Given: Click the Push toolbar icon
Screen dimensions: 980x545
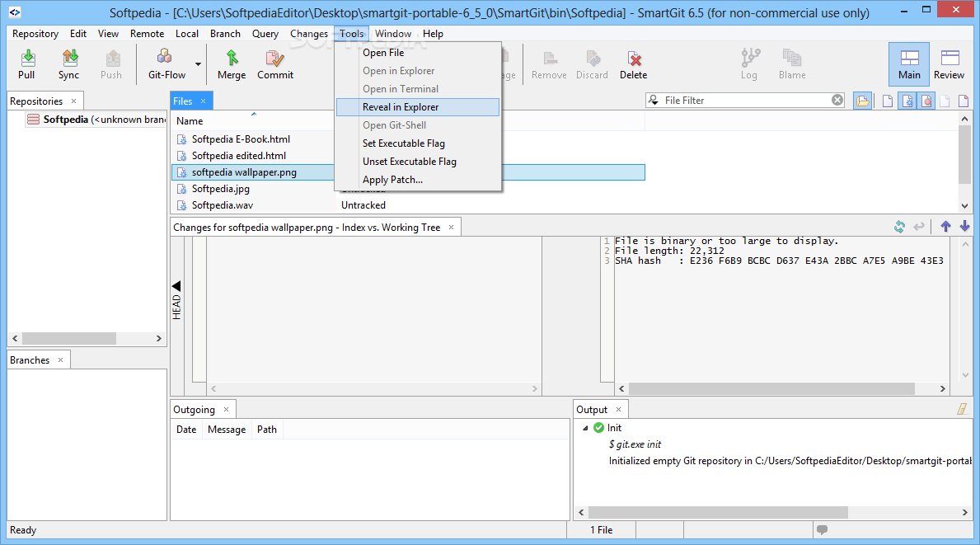Looking at the screenshot, I should [x=111, y=64].
